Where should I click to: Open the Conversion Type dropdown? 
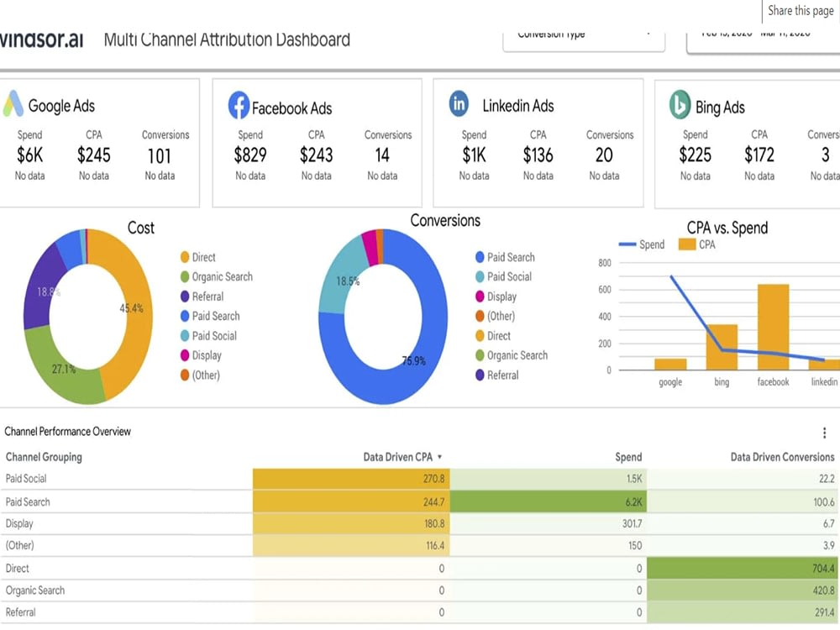(x=583, y=35)
